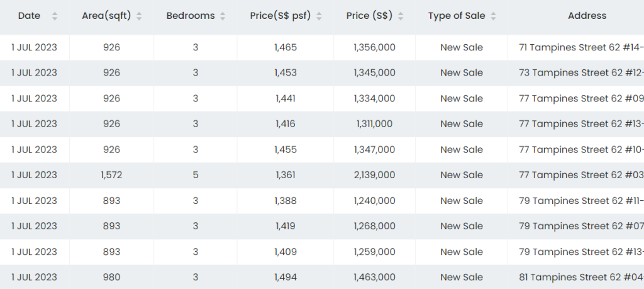Click the Address column header

coord(587,16)
